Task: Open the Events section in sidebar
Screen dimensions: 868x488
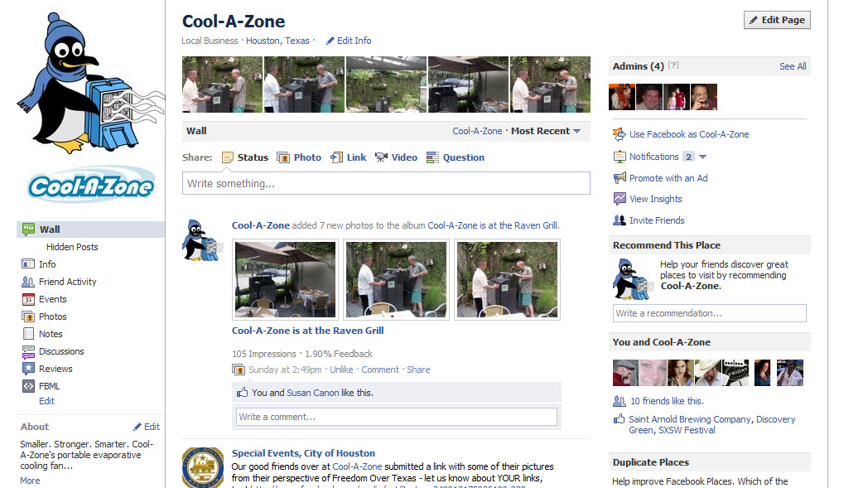Action: coord(52,299)
